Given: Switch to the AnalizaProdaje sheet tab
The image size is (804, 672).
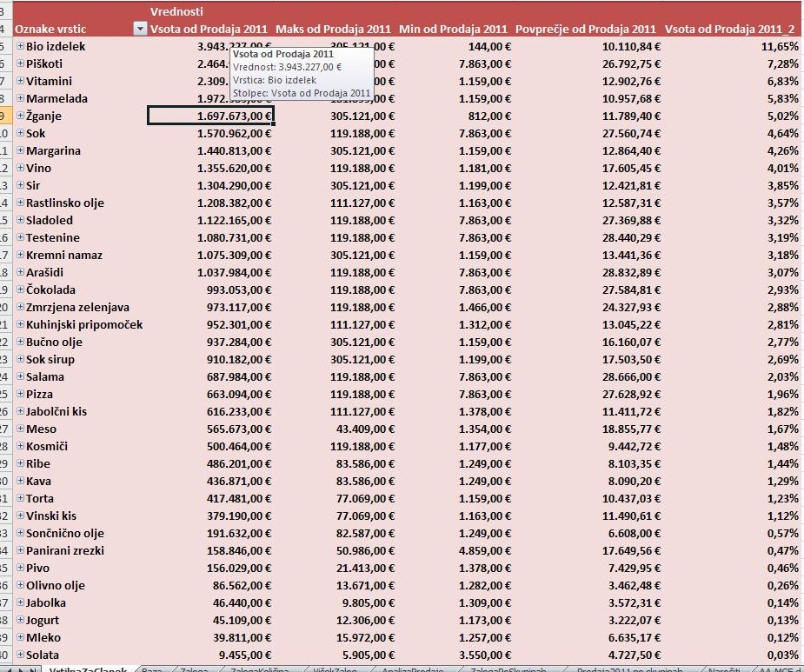Looking at the screenshot, I should click(413, 669).
